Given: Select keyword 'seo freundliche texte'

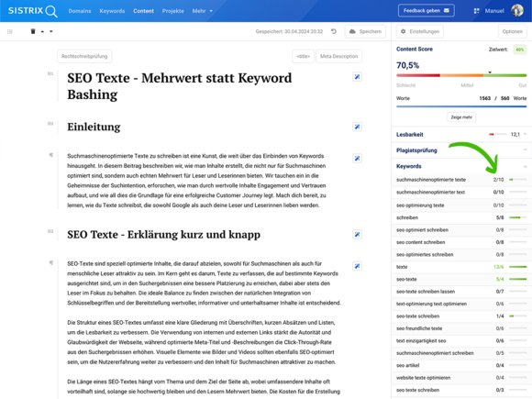Looking at the screenshot, I should 461,328.
